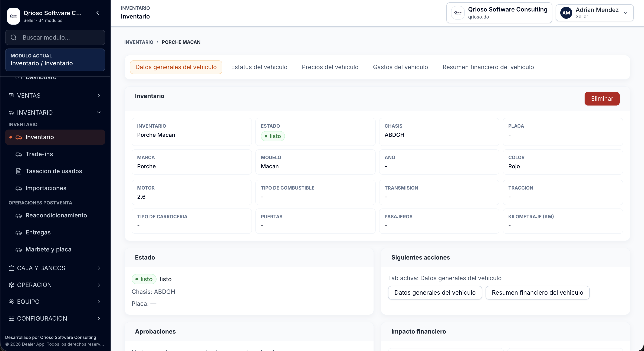
Task: Click the CONFIGURACION sliders icon
Action: 11,318
